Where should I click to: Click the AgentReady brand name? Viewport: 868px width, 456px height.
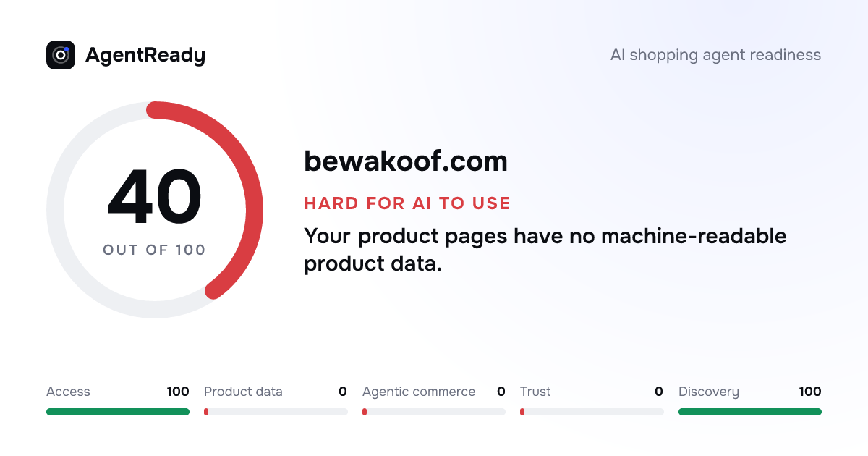click(x=145, y=55)
